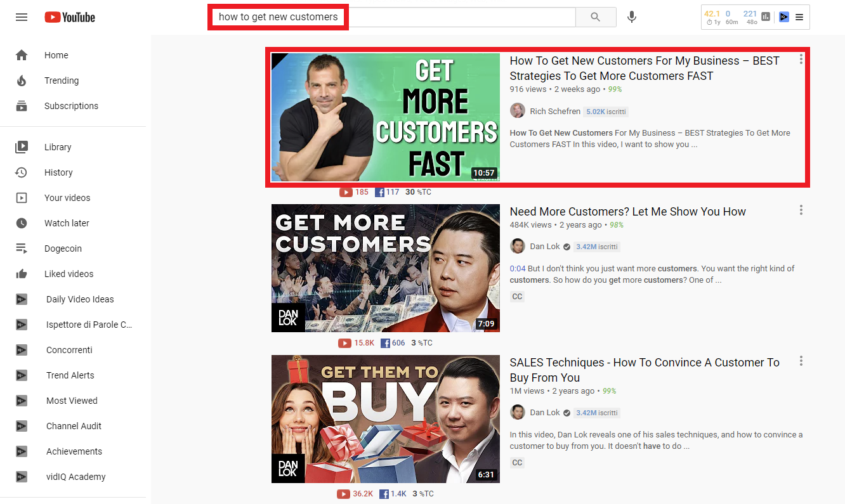The image size is (845, 504).
Task: Click the search field containing 'how to get new customers'
Action: 393,17
